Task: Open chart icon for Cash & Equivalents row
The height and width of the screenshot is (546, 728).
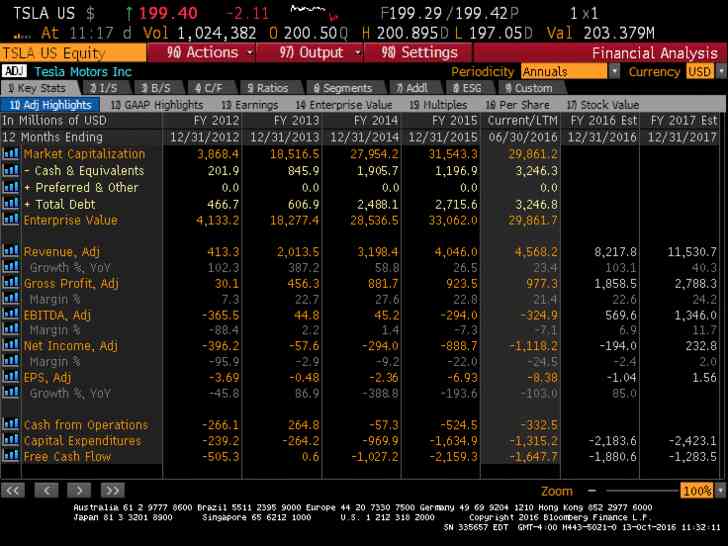Action: coord(10,170)
